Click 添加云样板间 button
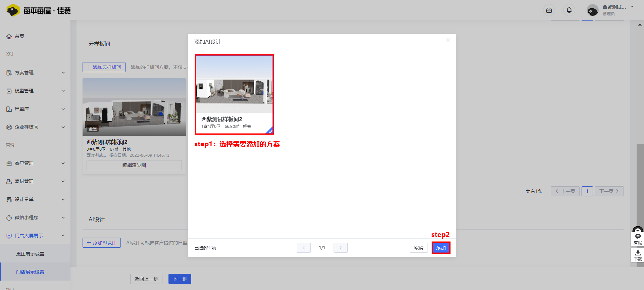Screen dimensions: 644x290 pyautogui.click(x=104, y=67)
